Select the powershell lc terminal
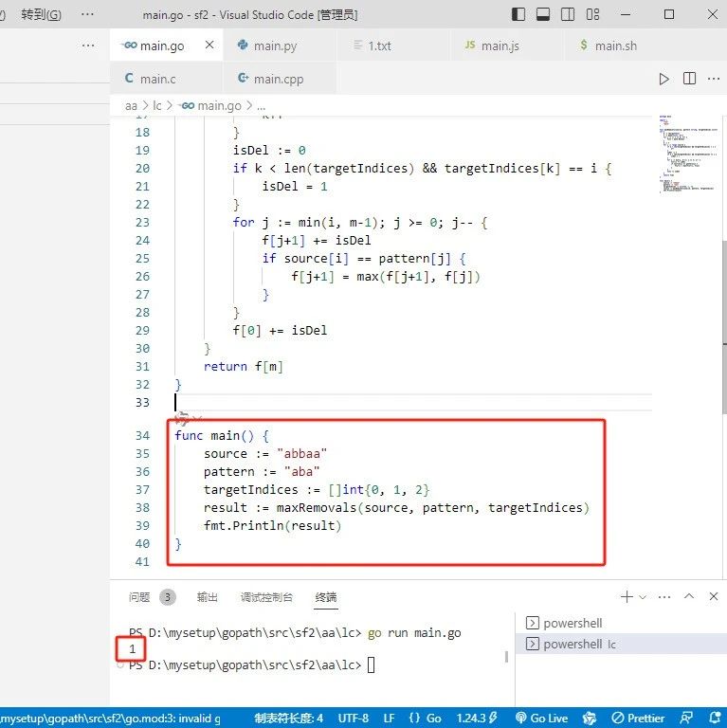The image size is (727, 728). (x=621, y=644)
